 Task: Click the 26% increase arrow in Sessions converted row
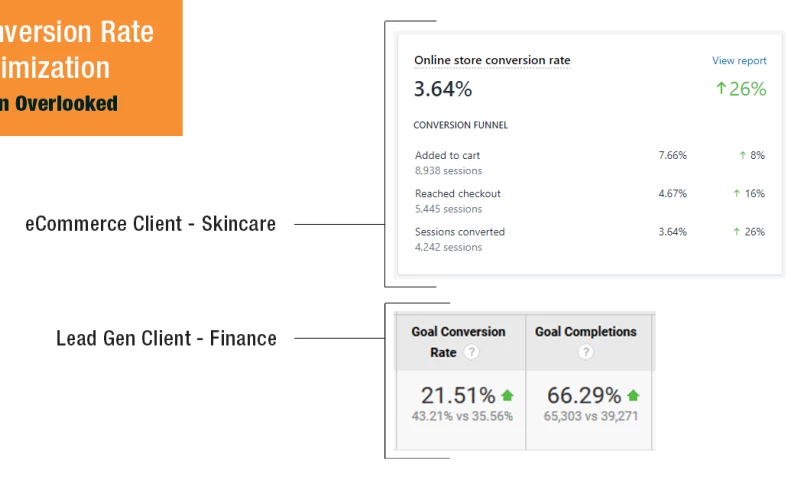[737, 232]
